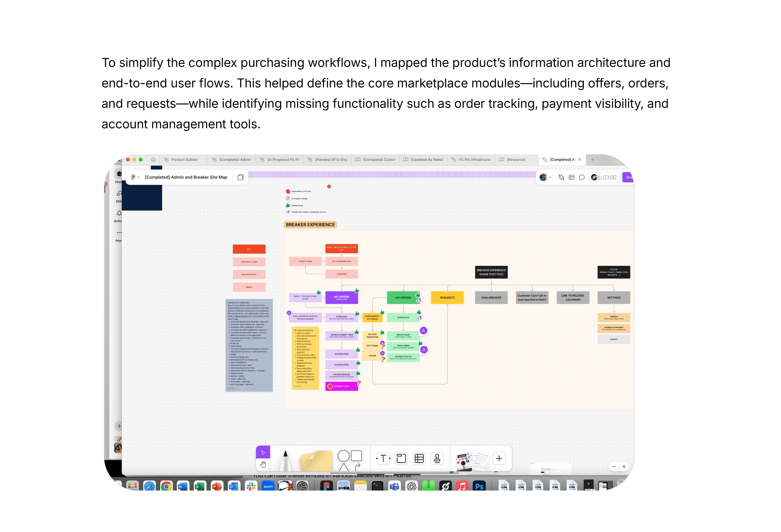Toggle the pages panel icon
This screenshot has height=532, width=781.
tap(240, 177)
